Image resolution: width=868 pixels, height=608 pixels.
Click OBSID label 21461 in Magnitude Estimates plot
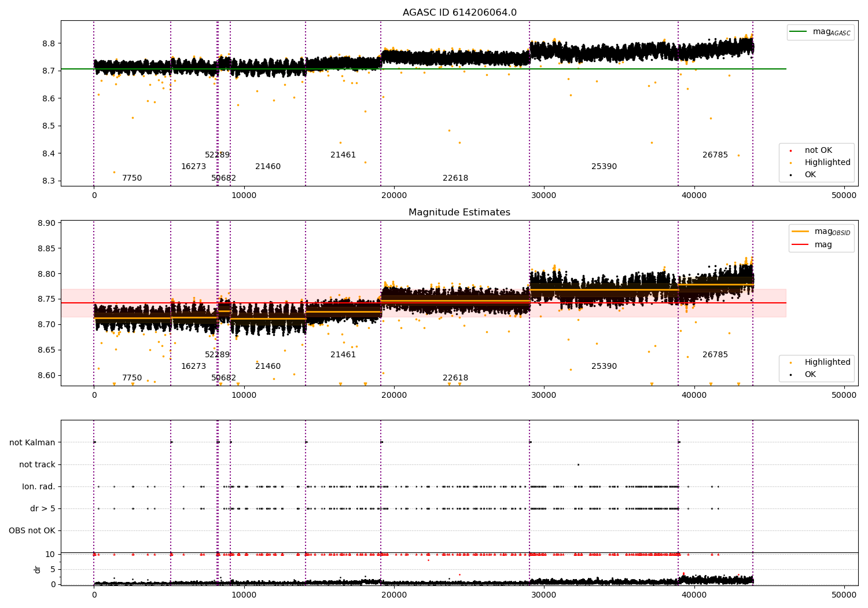pos(343,355)
